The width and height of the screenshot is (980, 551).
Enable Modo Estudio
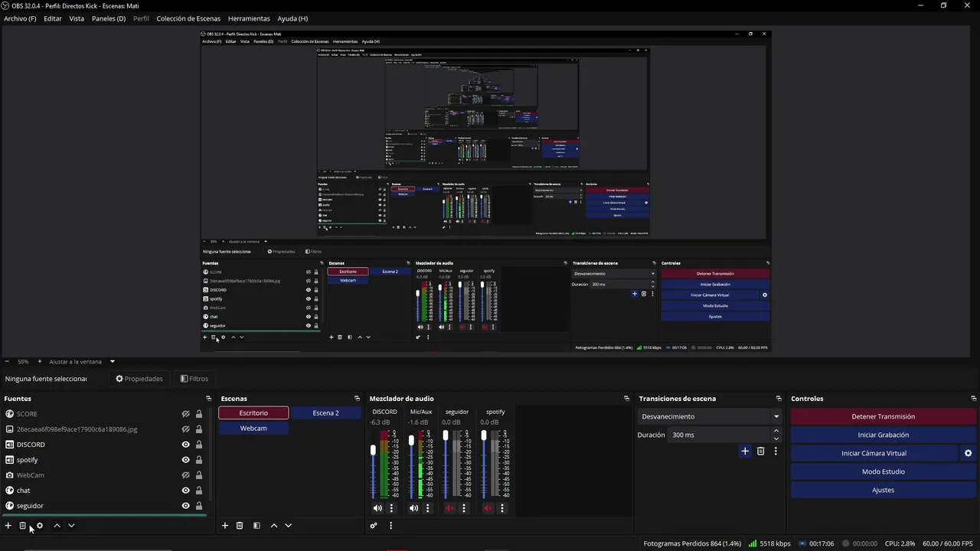click(884, 471)
